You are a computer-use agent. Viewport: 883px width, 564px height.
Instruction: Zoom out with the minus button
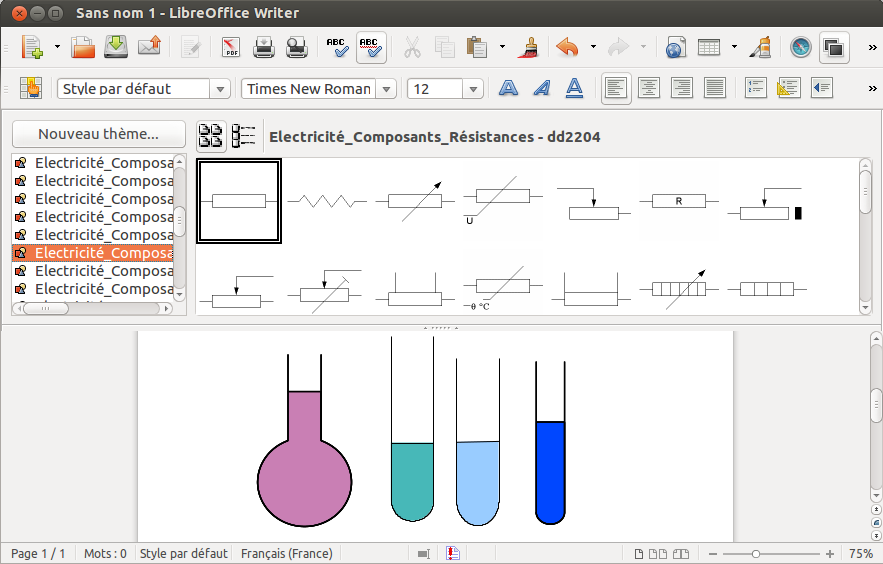712,554
